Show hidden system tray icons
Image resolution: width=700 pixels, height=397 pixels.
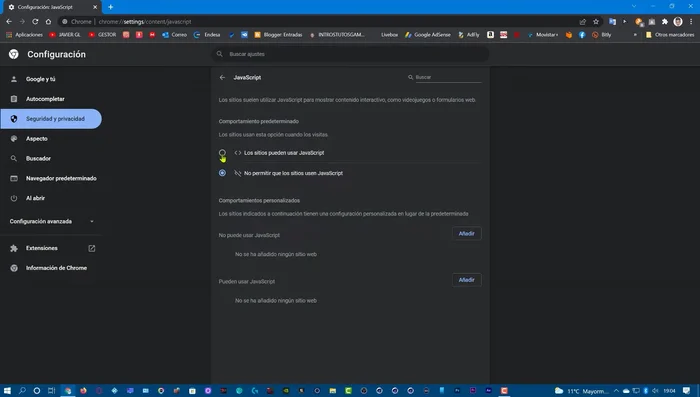[616, 391]
